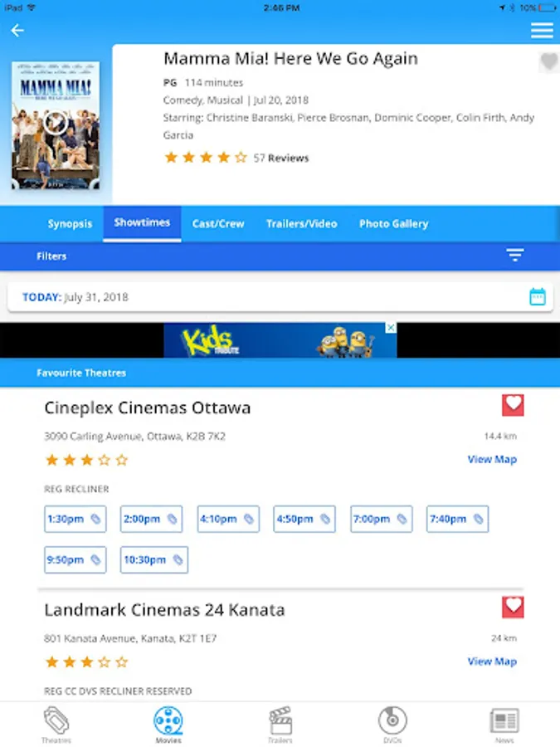
Task: Select the 7:00pm showtime ticket
Action: pos(381,519)
